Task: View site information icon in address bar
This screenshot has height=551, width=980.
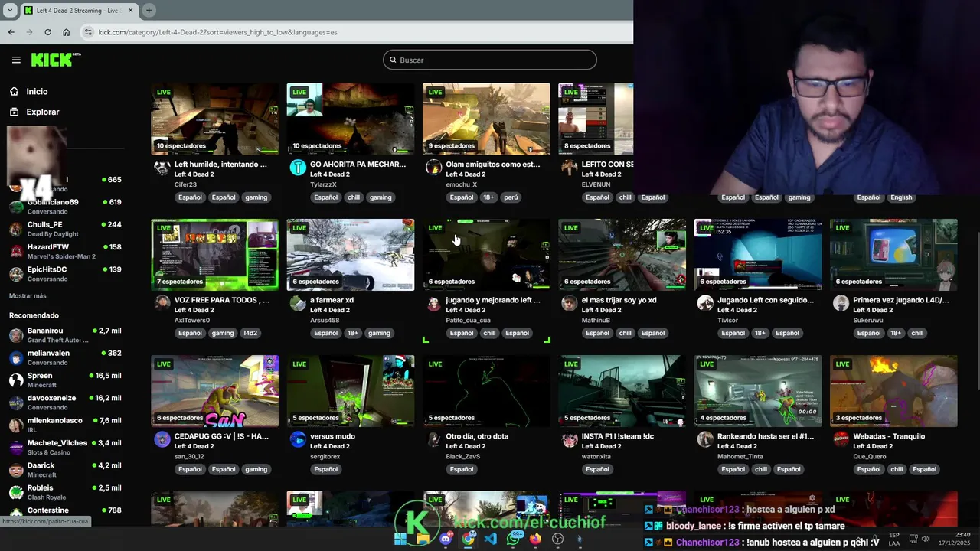Action: coord(88,32)
